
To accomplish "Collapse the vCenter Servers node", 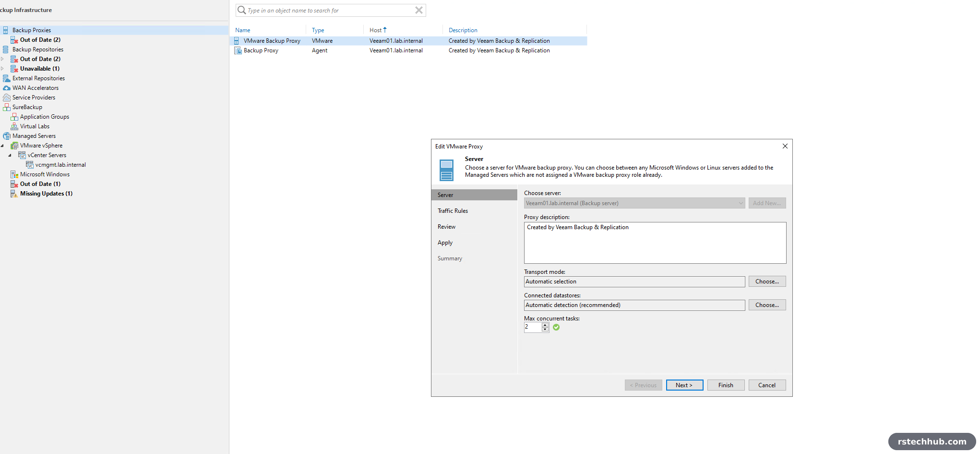I will (10, 155).
